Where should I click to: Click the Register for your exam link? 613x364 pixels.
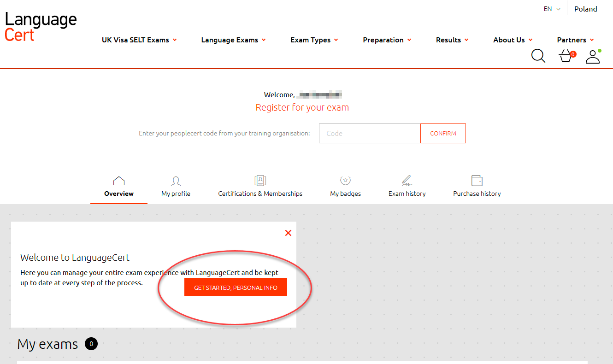tap(302, 107)
